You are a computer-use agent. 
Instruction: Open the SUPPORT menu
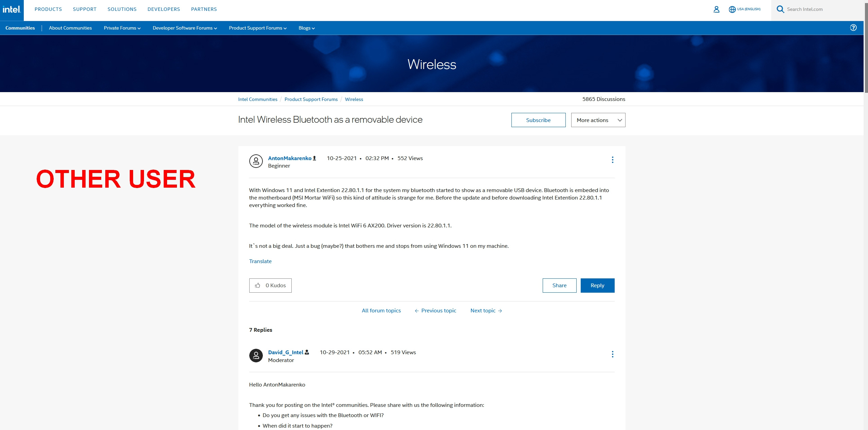[x=85, y=9]
